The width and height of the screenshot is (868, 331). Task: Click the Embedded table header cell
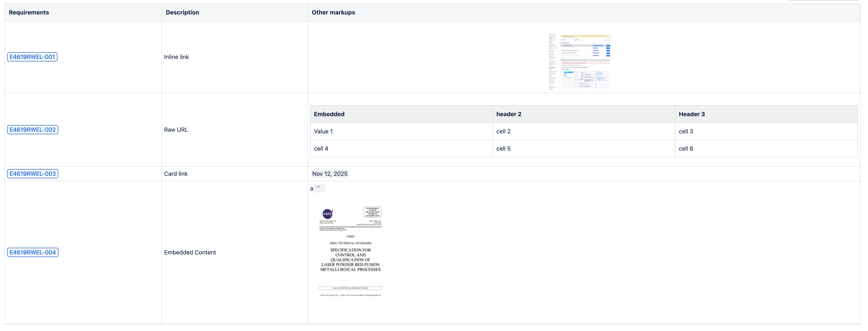click(x=329, y=114)
